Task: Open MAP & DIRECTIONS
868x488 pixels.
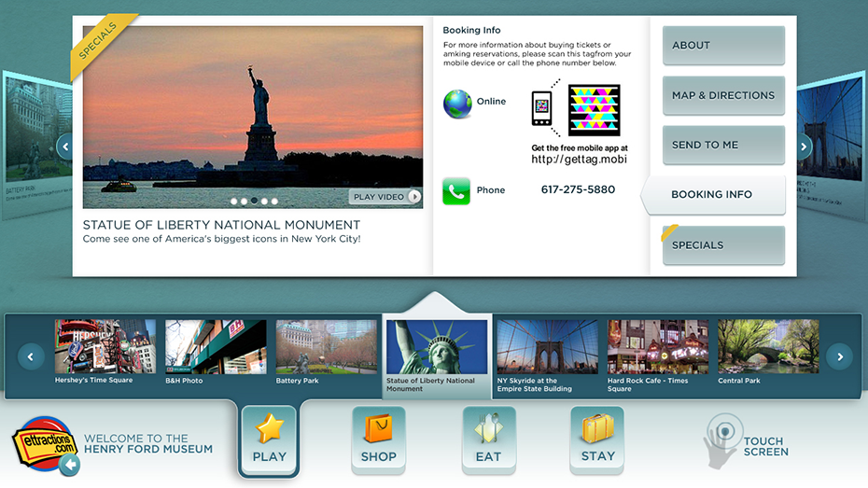Action: (723, 95)
